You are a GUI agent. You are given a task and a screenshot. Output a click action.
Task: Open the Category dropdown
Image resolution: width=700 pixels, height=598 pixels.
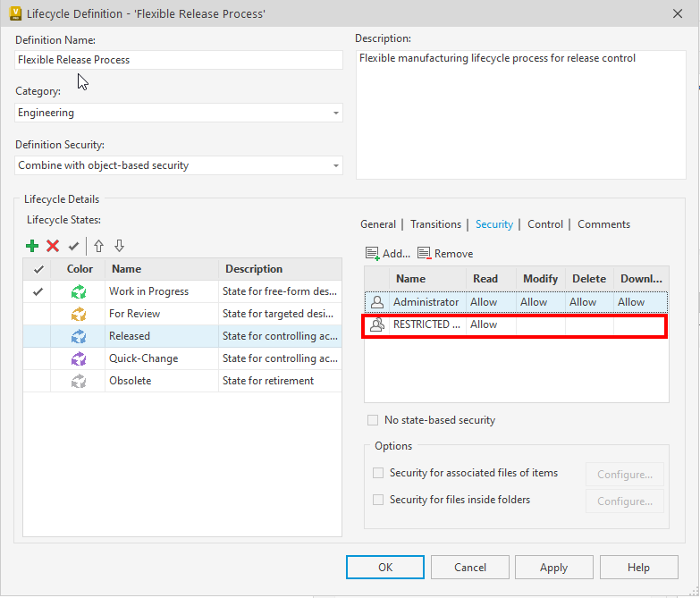[x=336, y=113]
